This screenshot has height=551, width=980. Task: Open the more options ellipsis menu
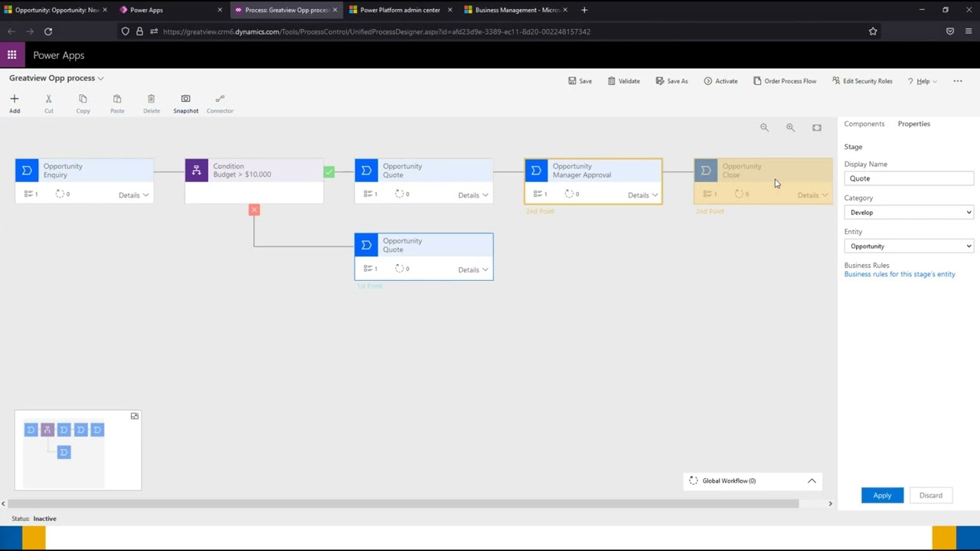tap(957, 81)
